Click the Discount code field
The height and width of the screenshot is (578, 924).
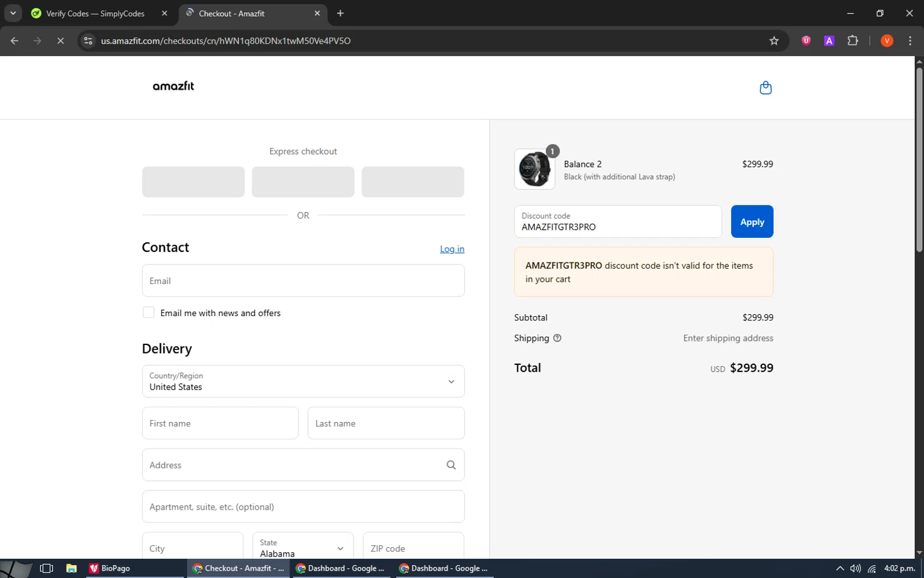pyautogui.click(x=618, y=221)
